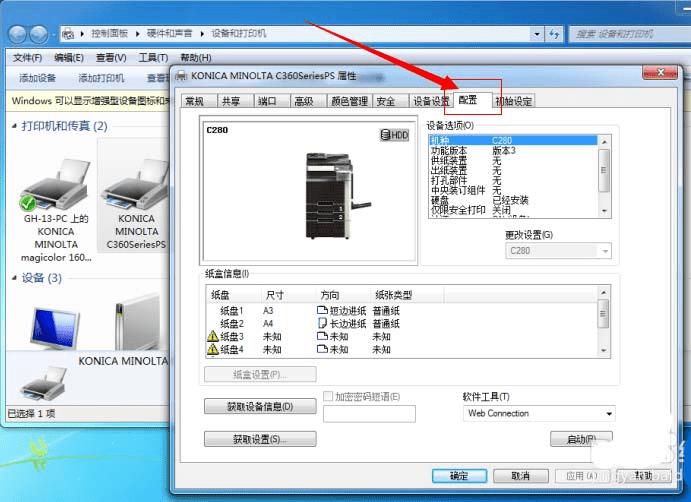The height and width of the screenshot is (502, 691).
Task: Click the 纸盒设置(P) button
Action: pyautogui.click(x=260, y=375)
